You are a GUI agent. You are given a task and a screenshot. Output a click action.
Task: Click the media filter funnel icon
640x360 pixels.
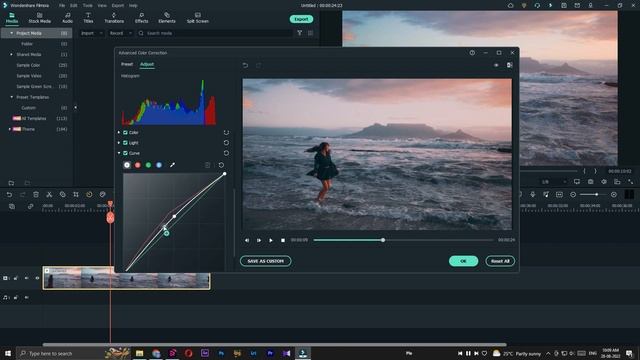pyautogui.click(x=300, y=33)
